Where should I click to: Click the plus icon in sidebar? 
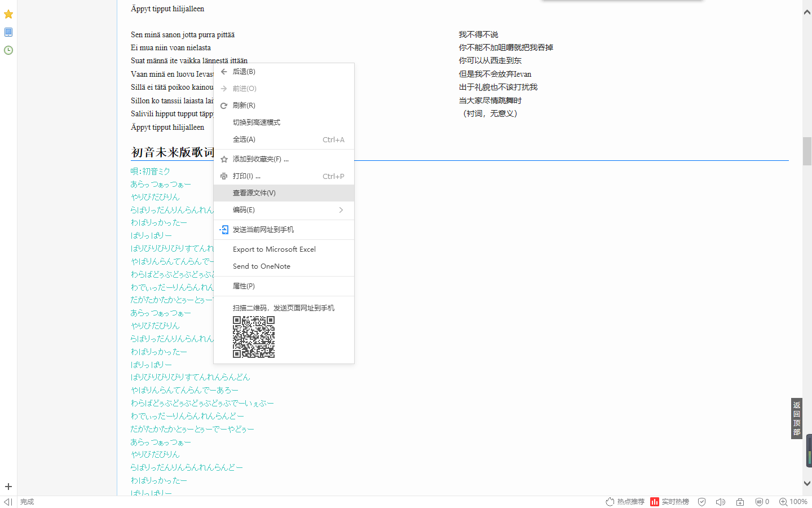pyautogui.click(x=8, y=487)
